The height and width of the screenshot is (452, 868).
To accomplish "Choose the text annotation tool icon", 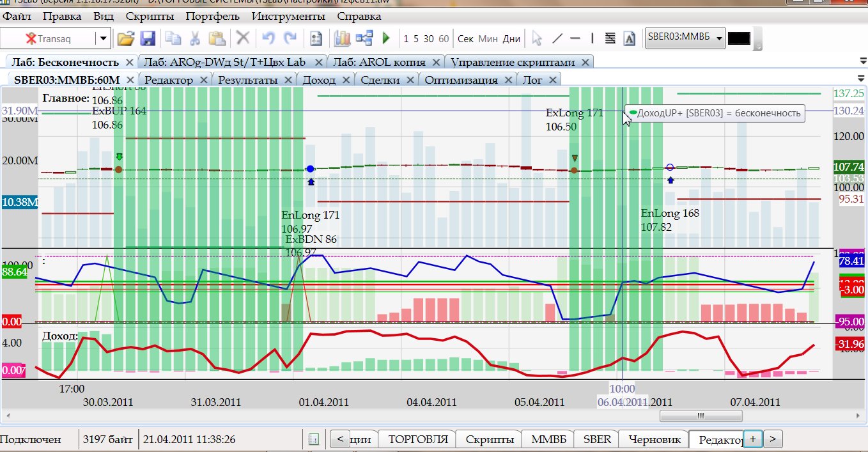I will tap(629, 38).
